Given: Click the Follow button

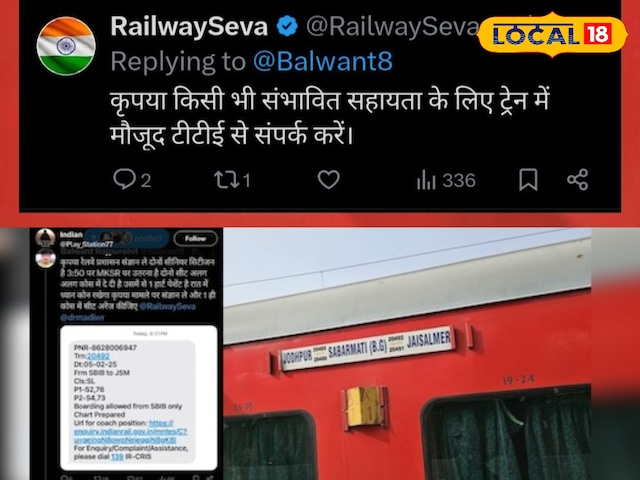Looking at the screenshot, I should [196, 238].
